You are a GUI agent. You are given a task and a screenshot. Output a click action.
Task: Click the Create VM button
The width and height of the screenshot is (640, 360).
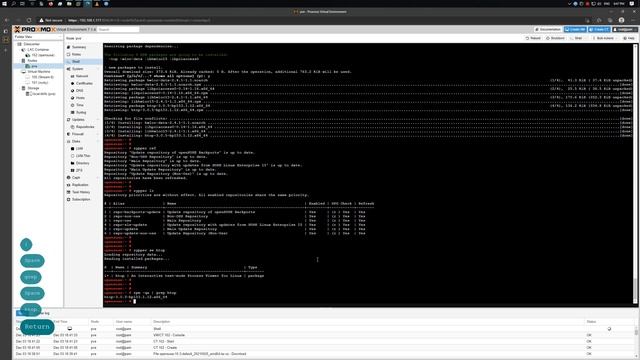click(575, 29)
